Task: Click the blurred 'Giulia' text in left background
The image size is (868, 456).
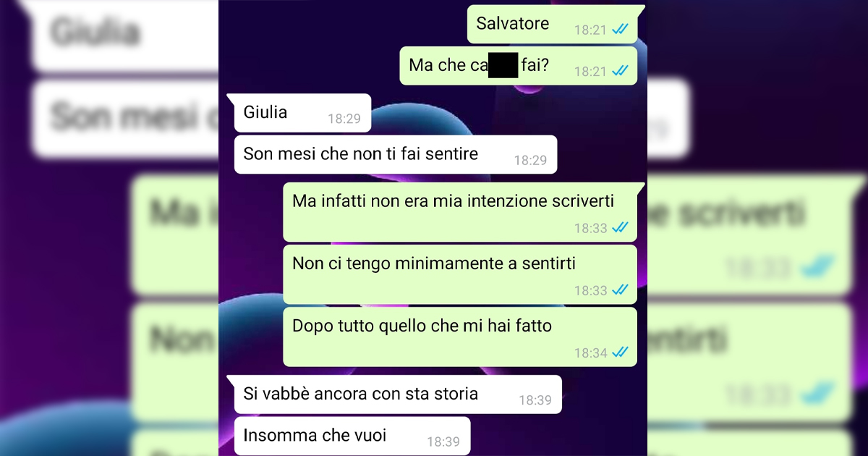Action: pyautogui.click(x=95, y=32)
